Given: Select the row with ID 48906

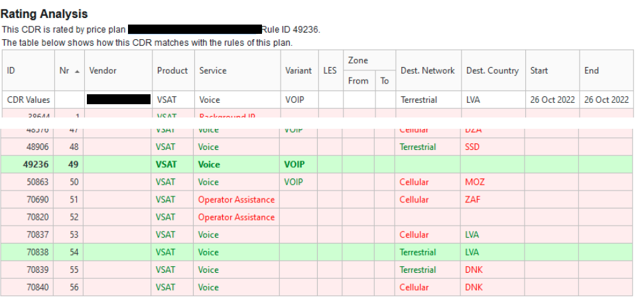Looking at the screenshot, I should click(x=36, y=147).
